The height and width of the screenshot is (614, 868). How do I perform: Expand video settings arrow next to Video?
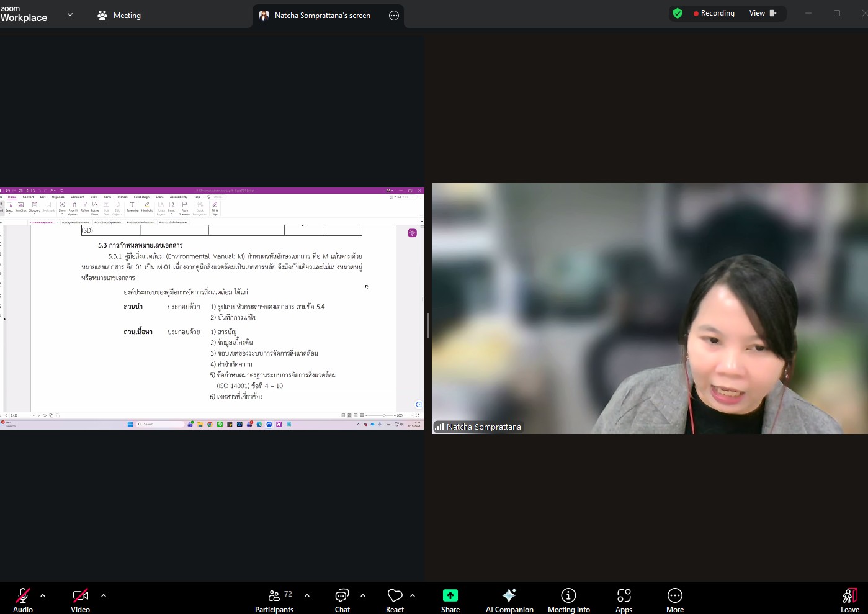tap(104, 595)
